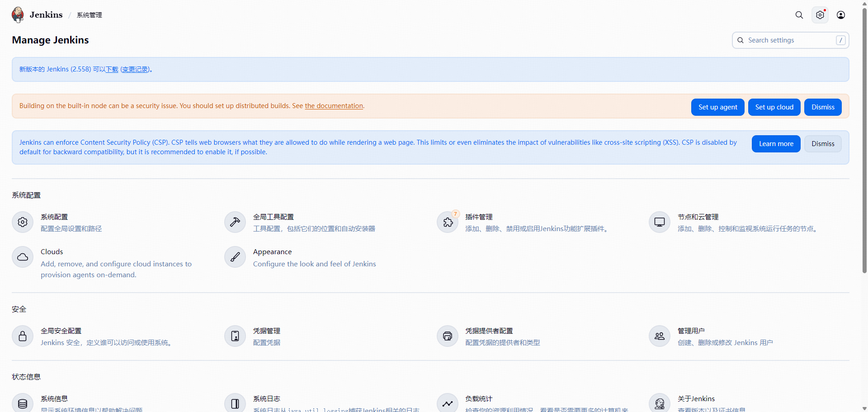Click the 安全 section heading
This screenshot has height=412, width=868.
click(x=19, y=309)
